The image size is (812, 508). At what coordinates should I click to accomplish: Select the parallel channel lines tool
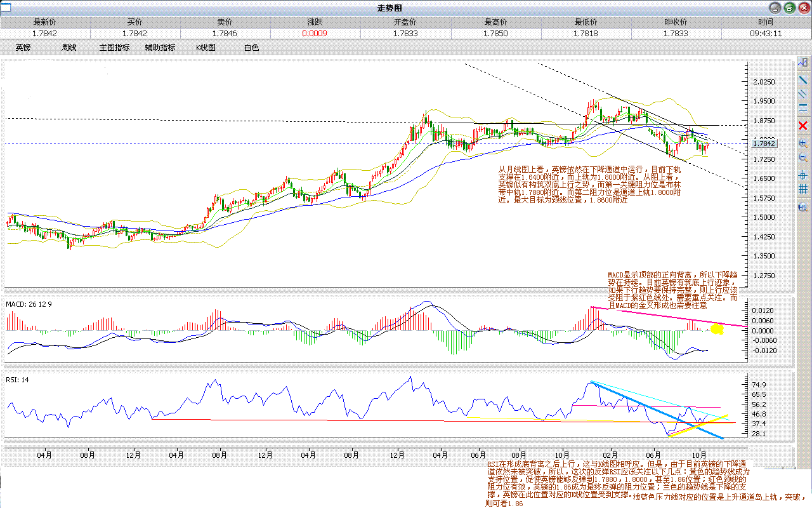(803, 94)
